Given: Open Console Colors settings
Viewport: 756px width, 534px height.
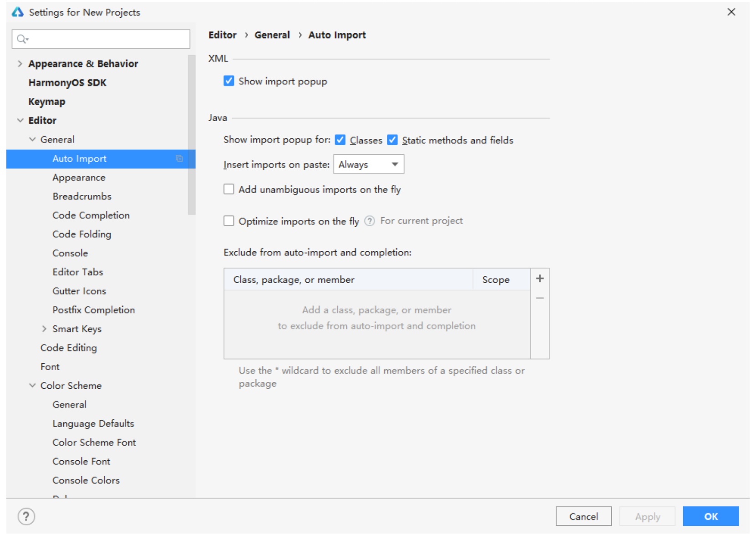Looking at the screenshot, I should (x=86, y=480).
